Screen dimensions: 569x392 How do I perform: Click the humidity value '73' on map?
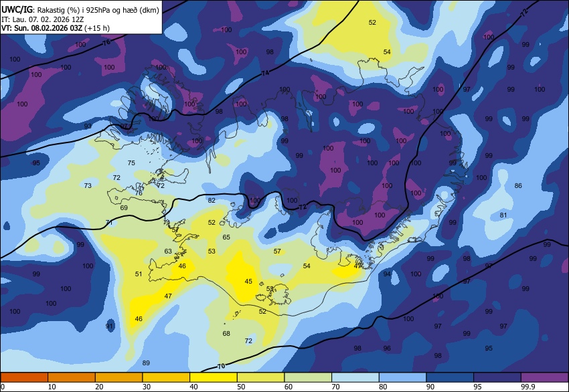point(88,186)
